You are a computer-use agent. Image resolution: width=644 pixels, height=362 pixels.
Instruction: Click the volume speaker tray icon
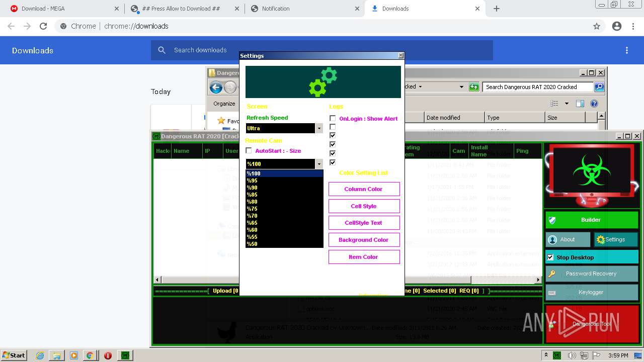572,355
